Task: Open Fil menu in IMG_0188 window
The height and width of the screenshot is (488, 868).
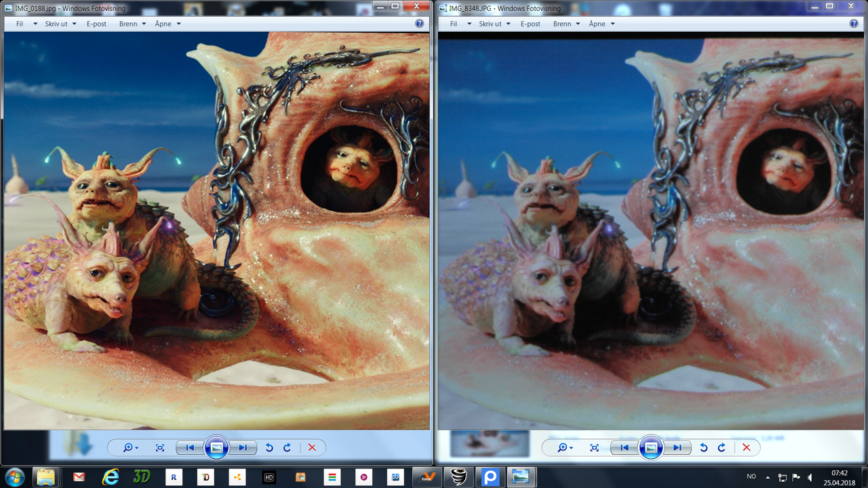Action: [x=26, y=24]
